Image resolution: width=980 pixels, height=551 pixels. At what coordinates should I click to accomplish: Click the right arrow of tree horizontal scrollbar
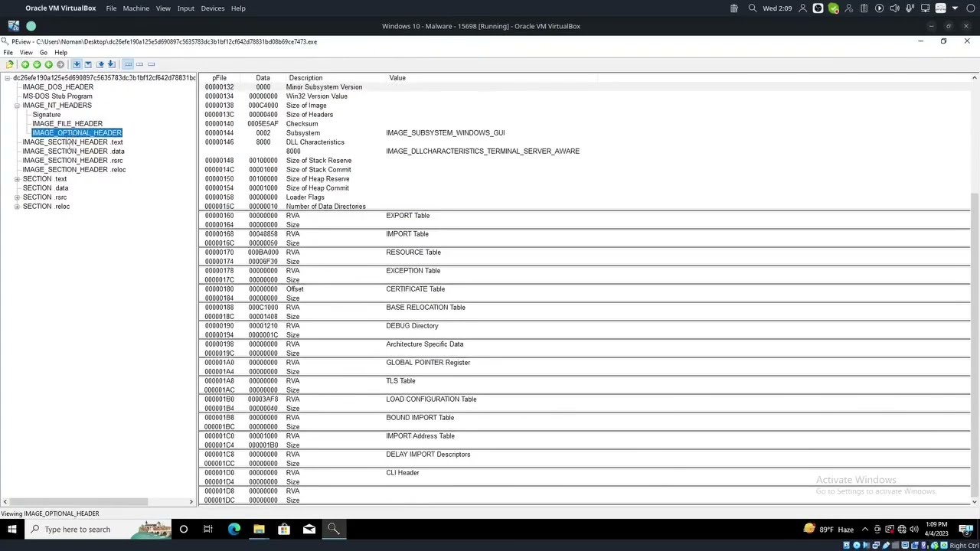pos(191,502)
